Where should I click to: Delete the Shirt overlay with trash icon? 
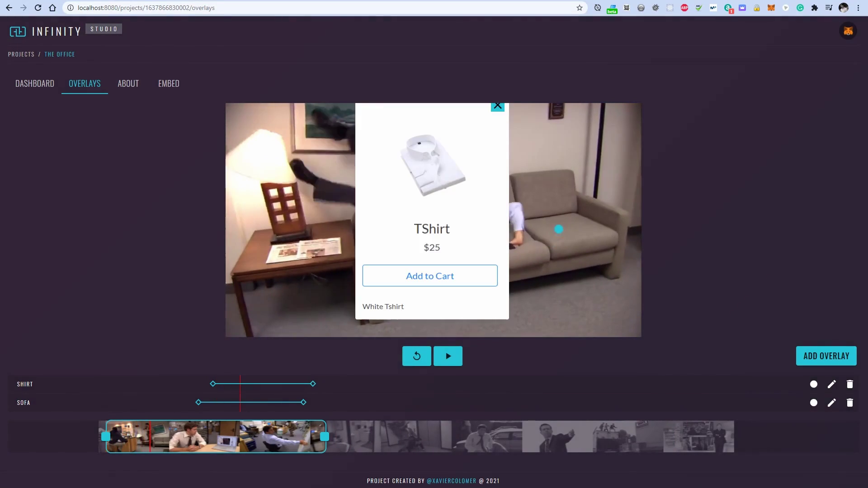(849, 384)
